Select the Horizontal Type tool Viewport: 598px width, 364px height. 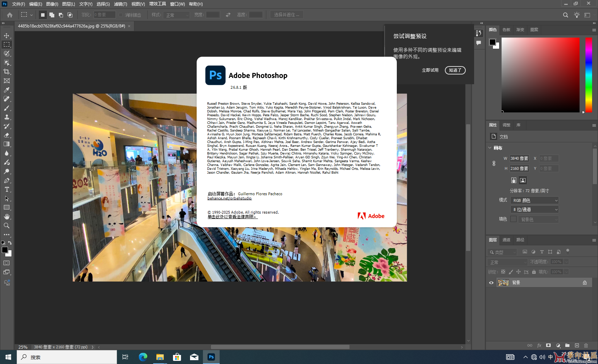click(7, 189)
